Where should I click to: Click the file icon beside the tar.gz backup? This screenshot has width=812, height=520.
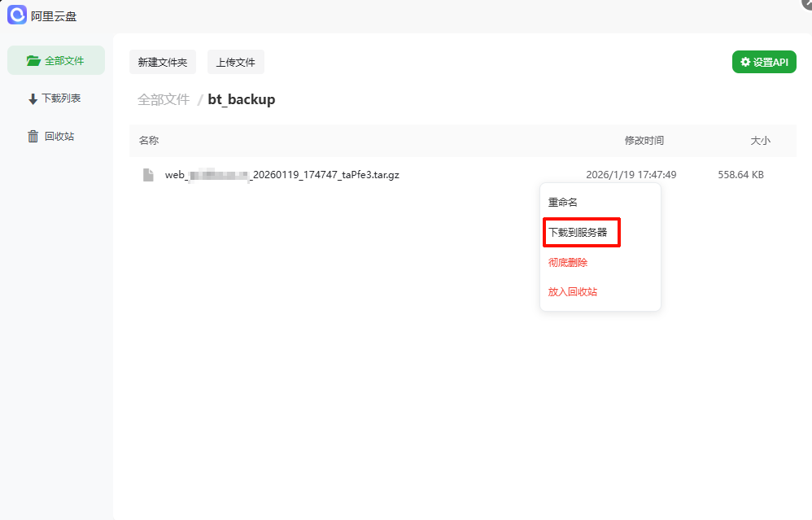pos(148,175)
